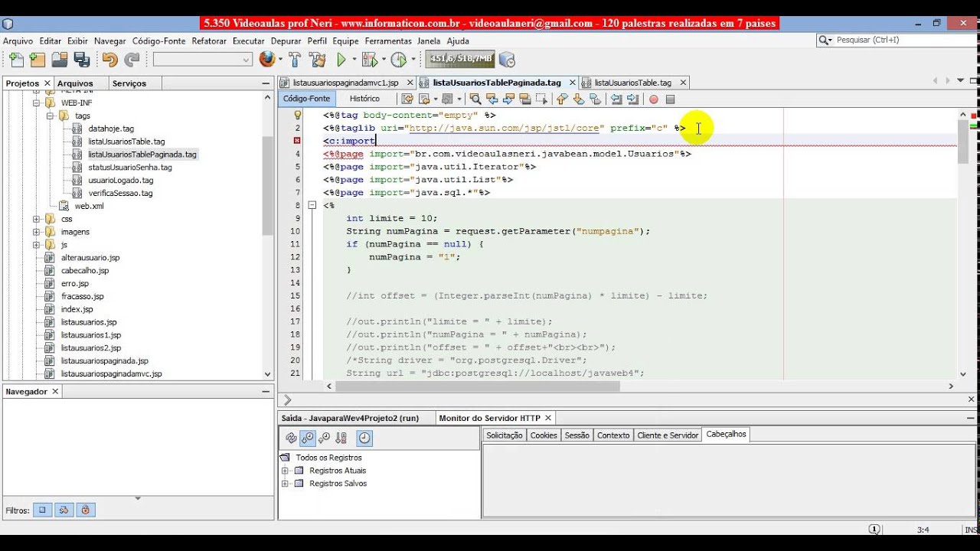Switch to the Serviços panel tab

tap(129, 83)
